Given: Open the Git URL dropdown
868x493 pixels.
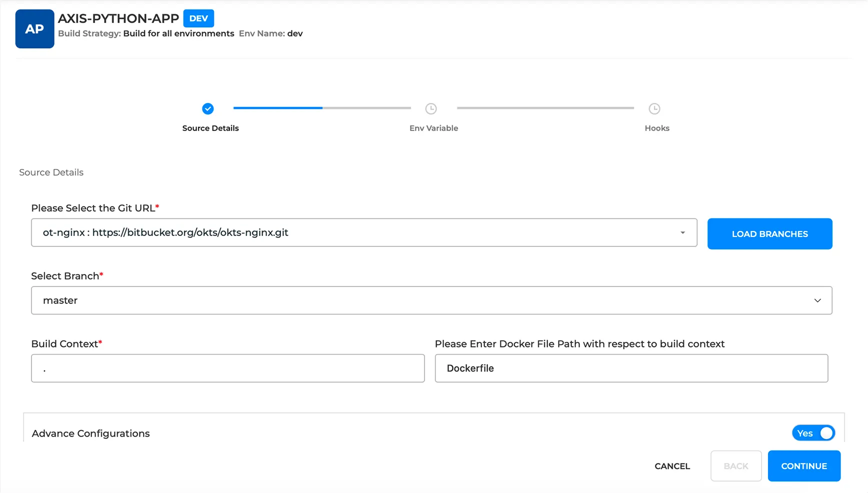Looking at the screenshot, I should [364, 232].
